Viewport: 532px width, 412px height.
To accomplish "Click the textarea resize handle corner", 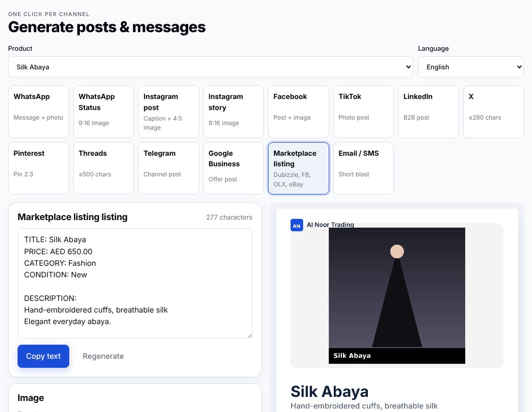I will (250, 336).
